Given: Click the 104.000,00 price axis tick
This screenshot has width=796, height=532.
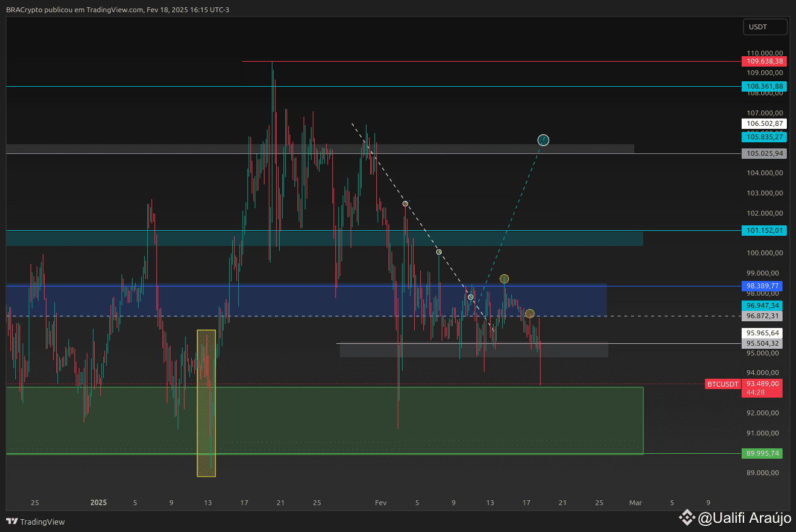Looking at the screenshot, I should click(764, 173).
